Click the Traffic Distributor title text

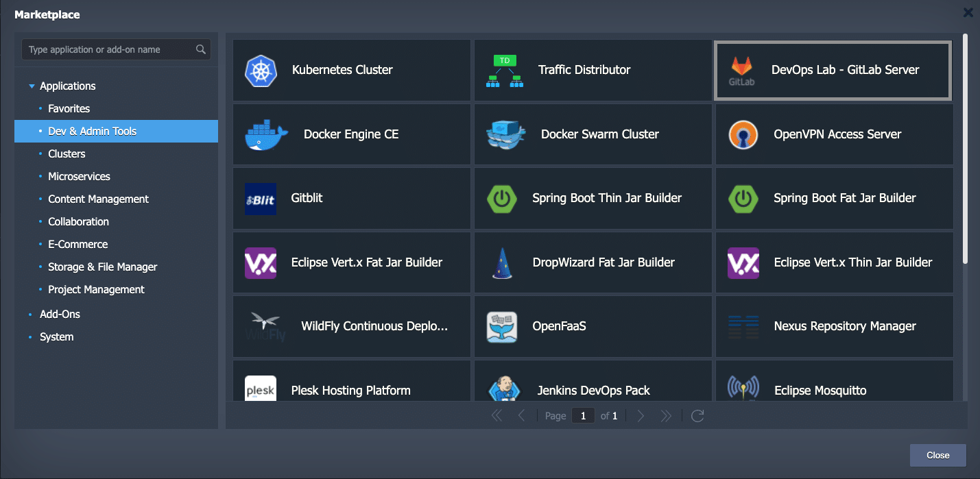[x=584, y=70]
